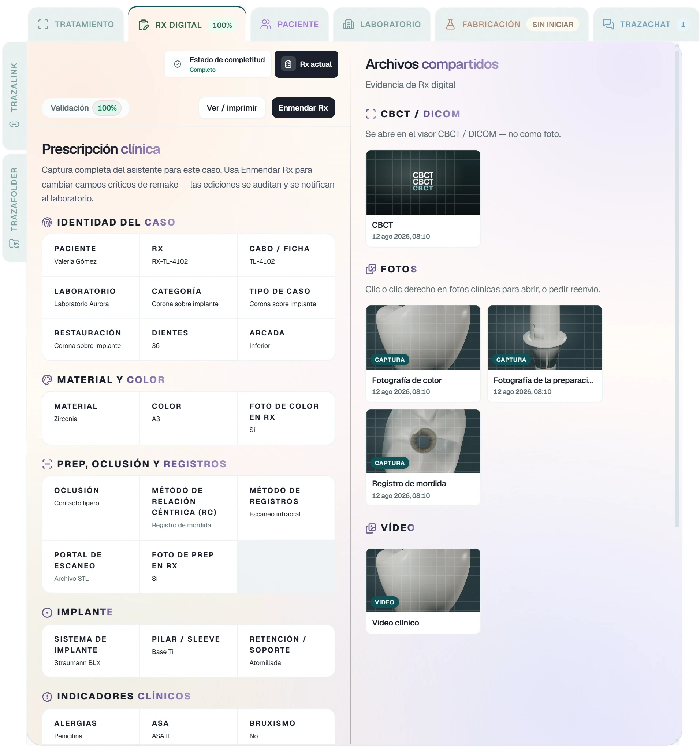Click the clipboard icon on Rx actual
Screen dimensions: 700x750
[x=288, y=64]
